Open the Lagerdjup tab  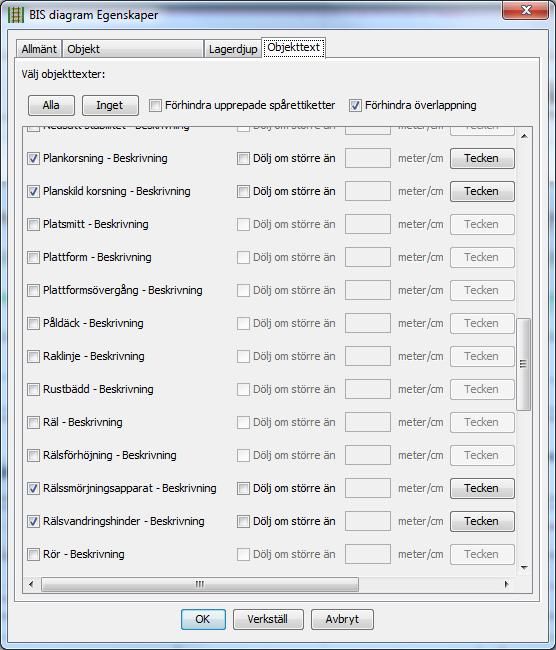233,49
